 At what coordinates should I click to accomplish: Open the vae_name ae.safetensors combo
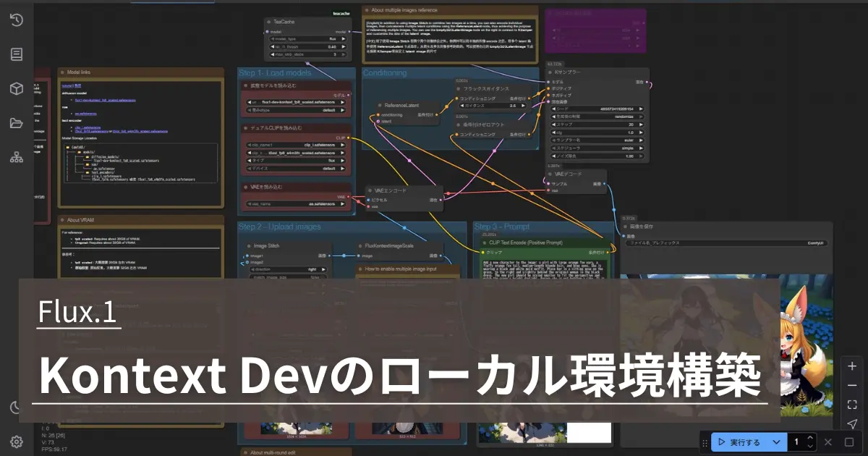(x=296, y=203)
